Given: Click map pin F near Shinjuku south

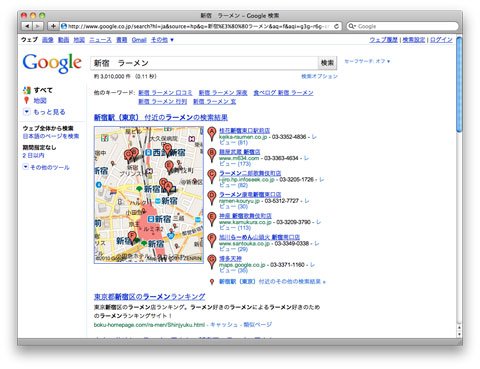Looking at the screenshot, I should [x=132, y=238].
